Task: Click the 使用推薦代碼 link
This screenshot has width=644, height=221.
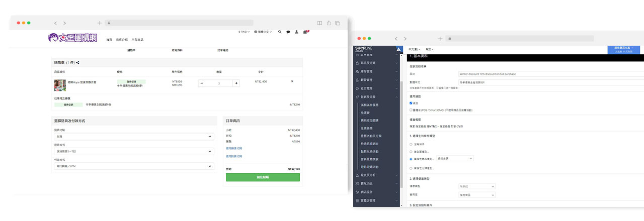Action: (x=234, y=156)
